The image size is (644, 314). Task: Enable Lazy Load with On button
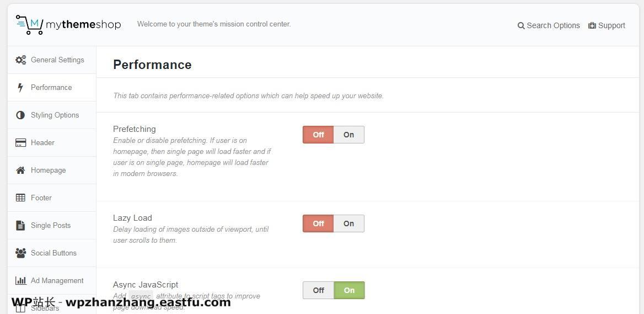pos(348,223)
